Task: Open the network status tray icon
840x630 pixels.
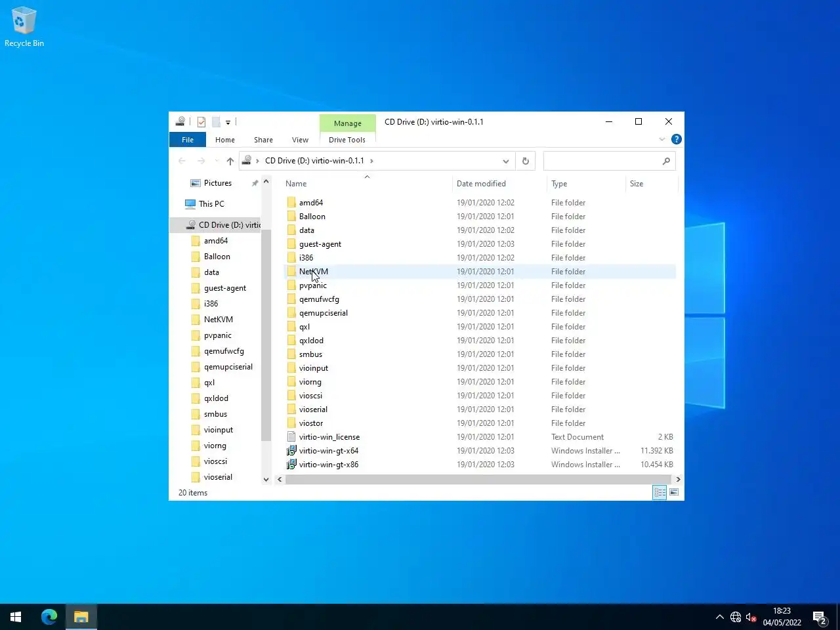Action: (736, 617)
